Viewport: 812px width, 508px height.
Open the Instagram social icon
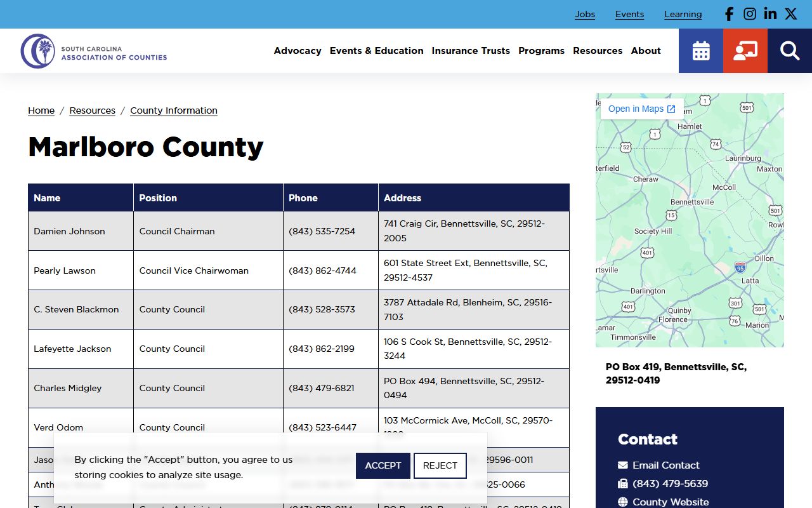(x=750, y=14)
